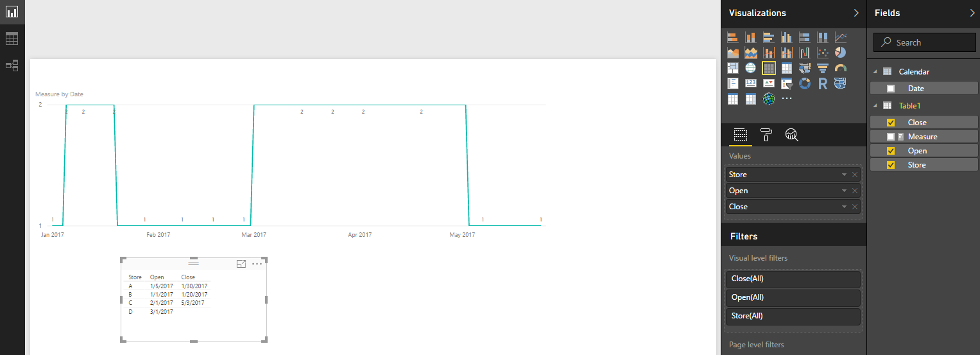Select the Scatter chart visualization
The height and width of the screenshot is (355, 980).
823,53
